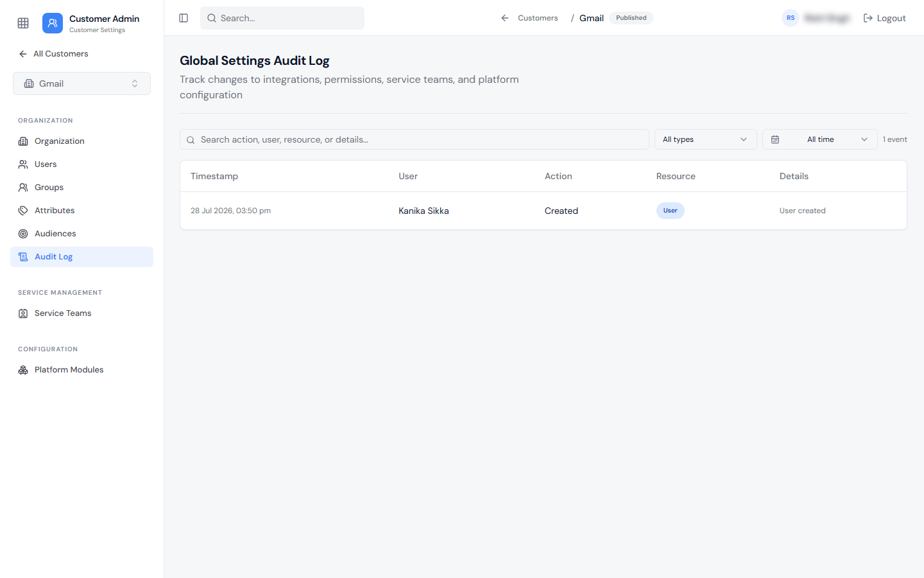Click the back arrow beside Customers breadcrumb
Image resolution: width=924 pixels, height=578 pixels.
[x=505, y=18]
